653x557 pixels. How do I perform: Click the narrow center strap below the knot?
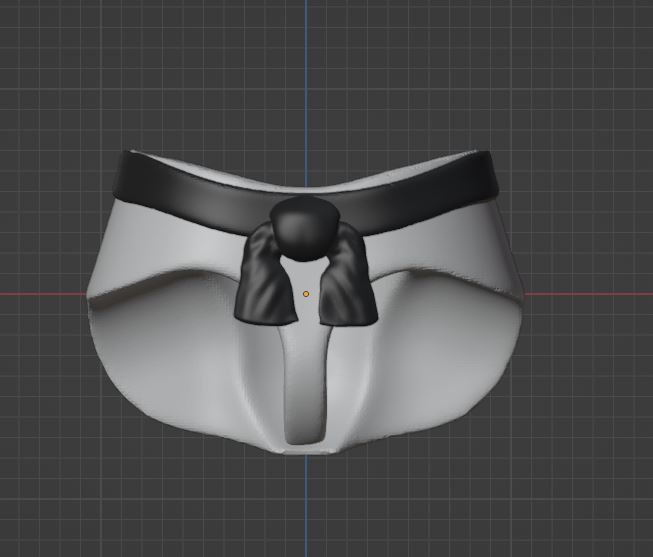click(x=304, y=385)
